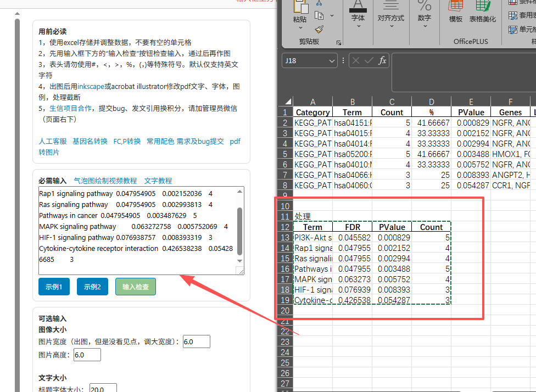
Task: Click the 图片宽度 width input field
Action: 196,341
